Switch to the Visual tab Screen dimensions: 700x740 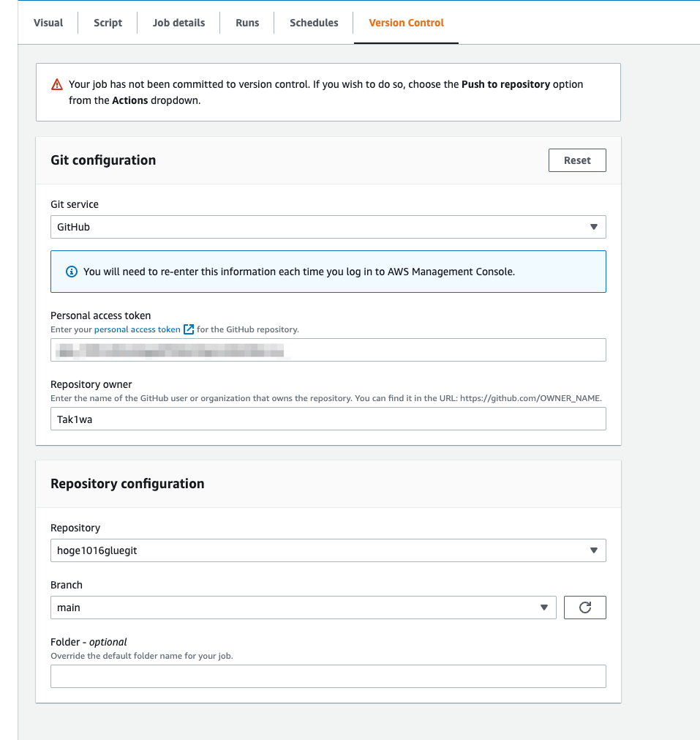[48, 23]
